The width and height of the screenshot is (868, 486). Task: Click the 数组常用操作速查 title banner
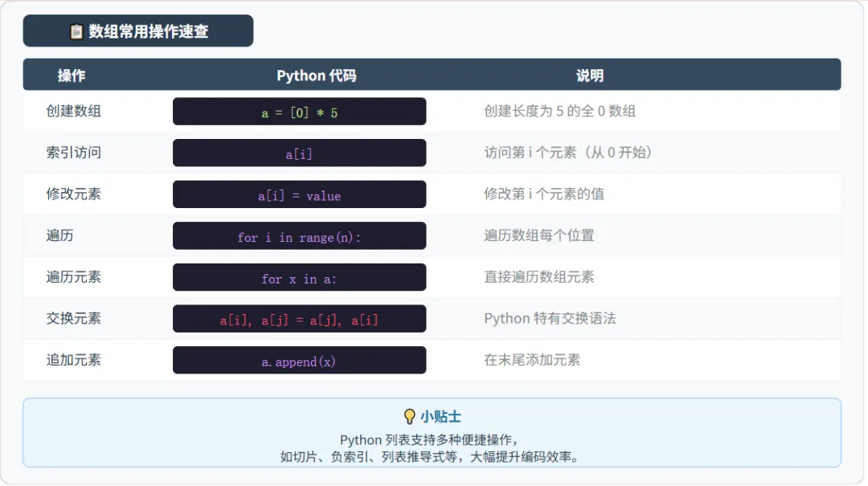[x=138, y=31]
